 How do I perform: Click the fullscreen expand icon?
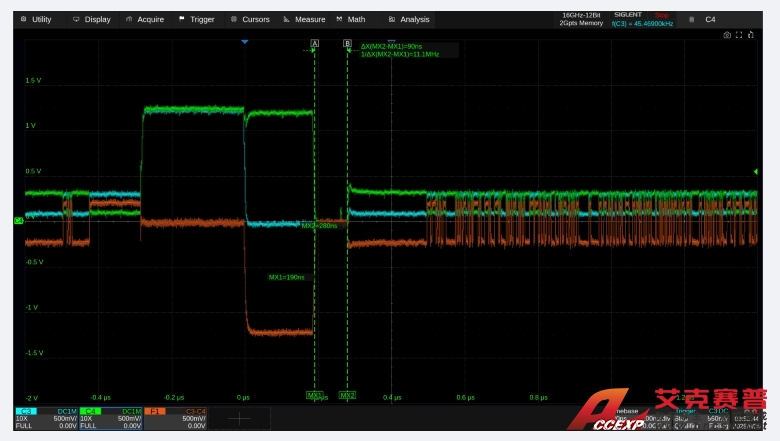pos(739,35)
